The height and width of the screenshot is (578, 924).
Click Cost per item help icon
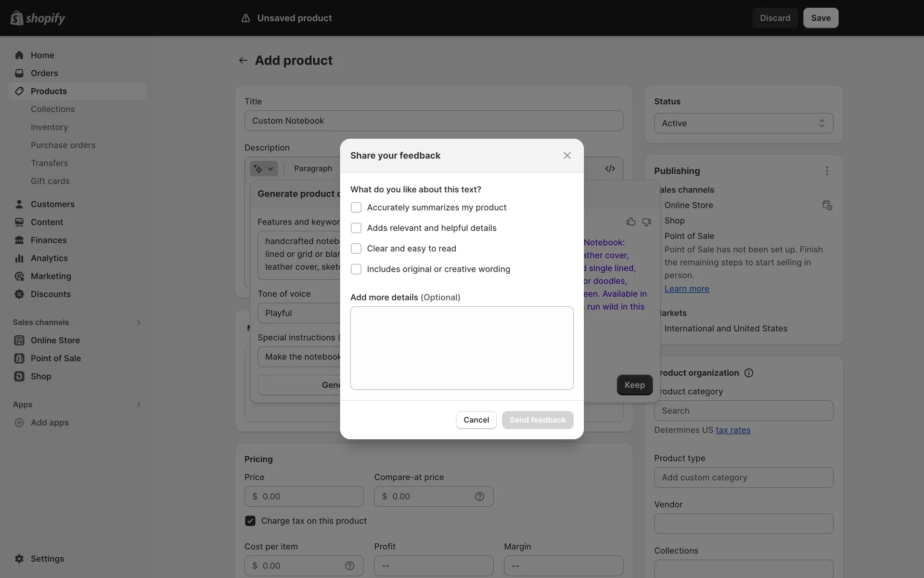pos(349,566)
